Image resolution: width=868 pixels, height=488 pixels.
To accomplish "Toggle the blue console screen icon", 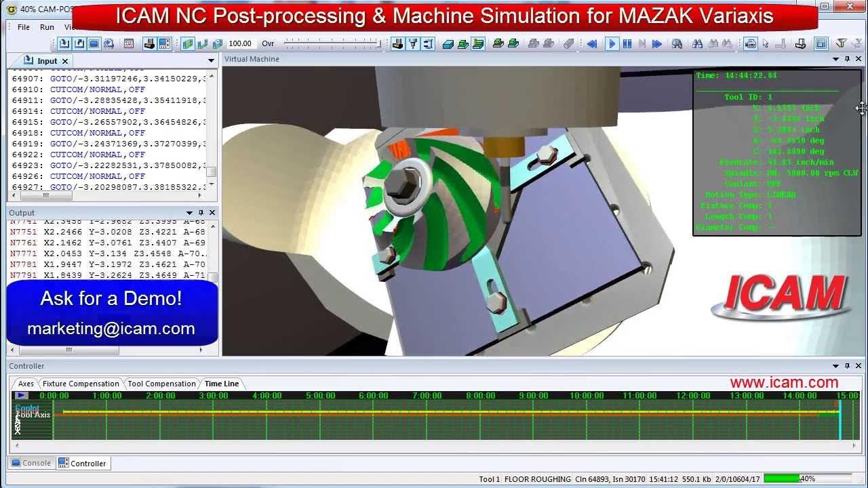I will pos(94,44).
